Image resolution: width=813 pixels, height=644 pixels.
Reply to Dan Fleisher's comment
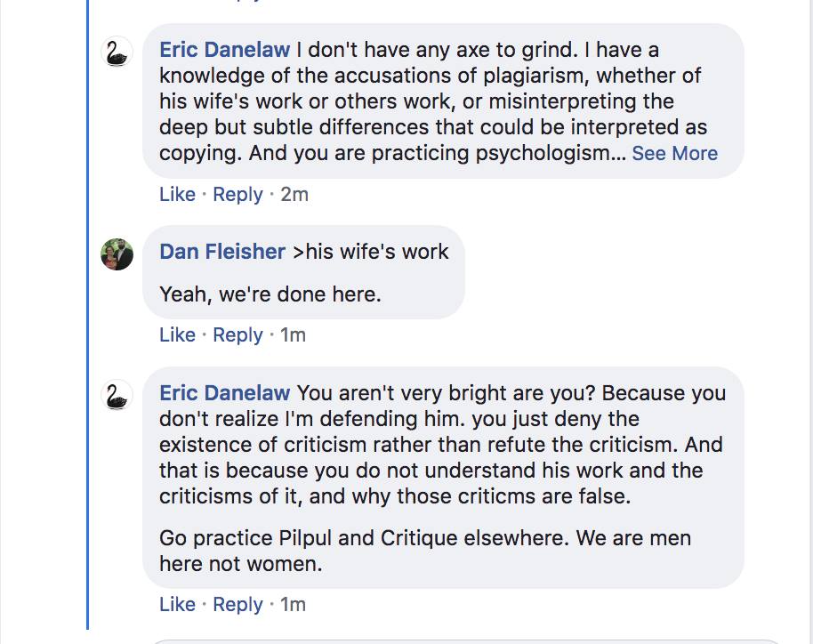[x=237, y=335]
